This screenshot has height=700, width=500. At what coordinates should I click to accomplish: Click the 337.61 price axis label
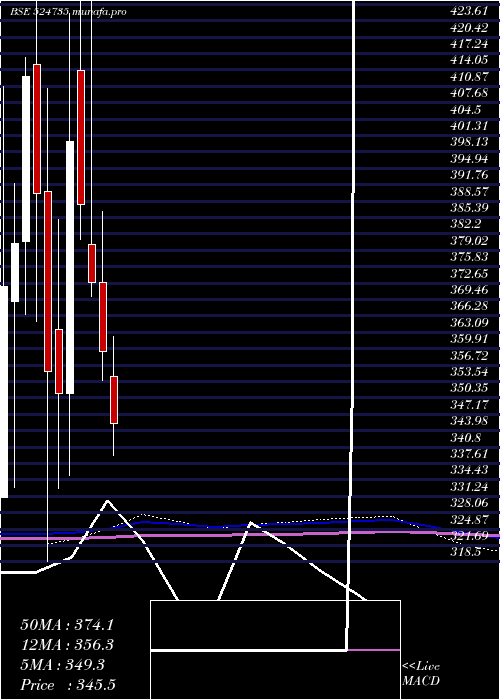(x=469, y=453)
